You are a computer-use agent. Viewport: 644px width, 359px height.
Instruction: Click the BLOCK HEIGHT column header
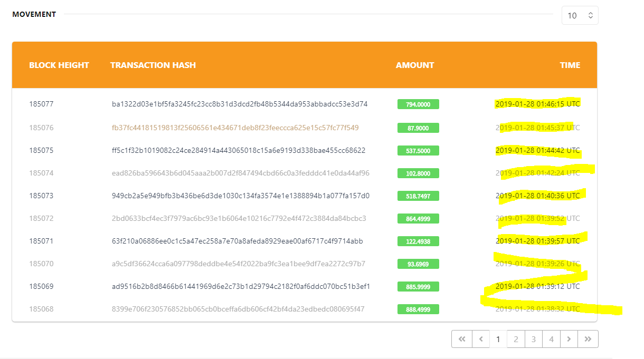pos(59,65)
